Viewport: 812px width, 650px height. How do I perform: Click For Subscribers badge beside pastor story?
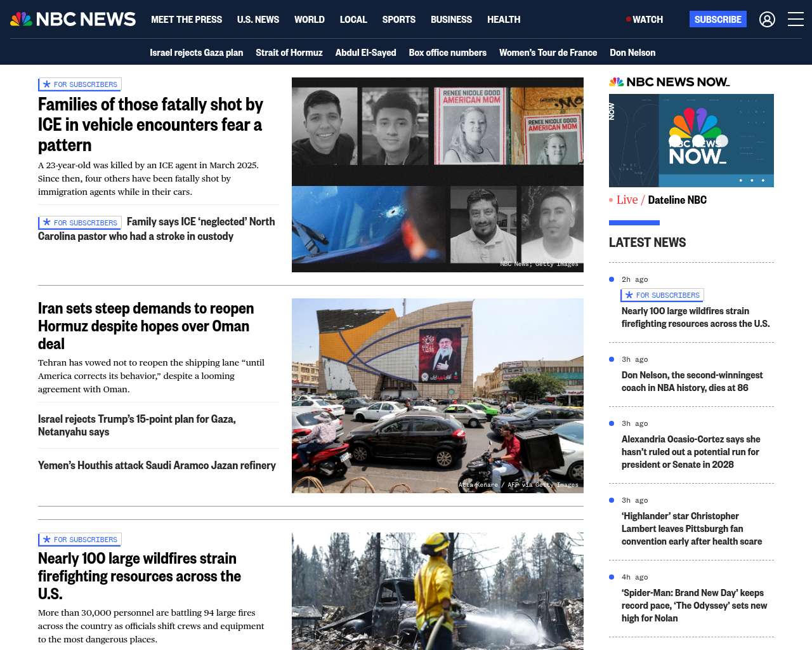(80, 223)
